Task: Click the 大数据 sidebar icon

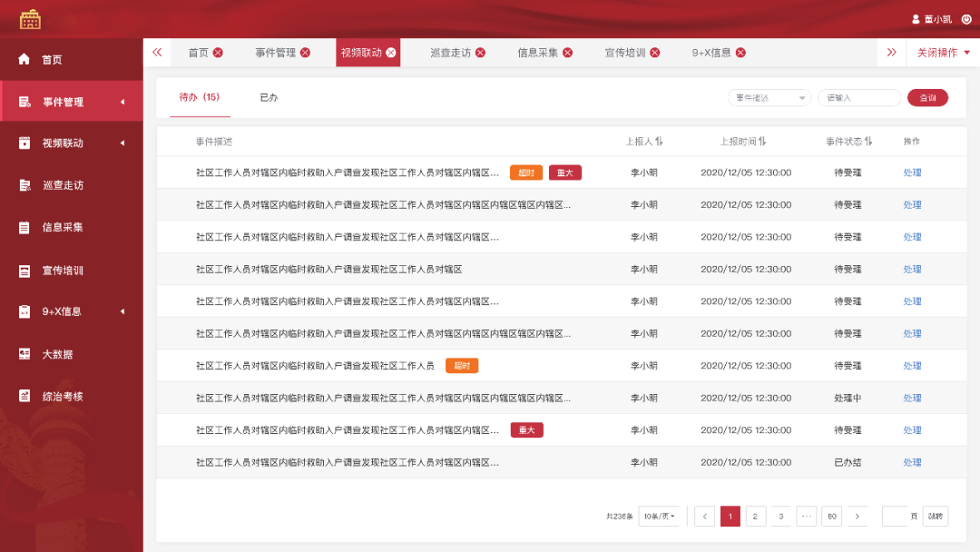Action: [x=24, y=354]
